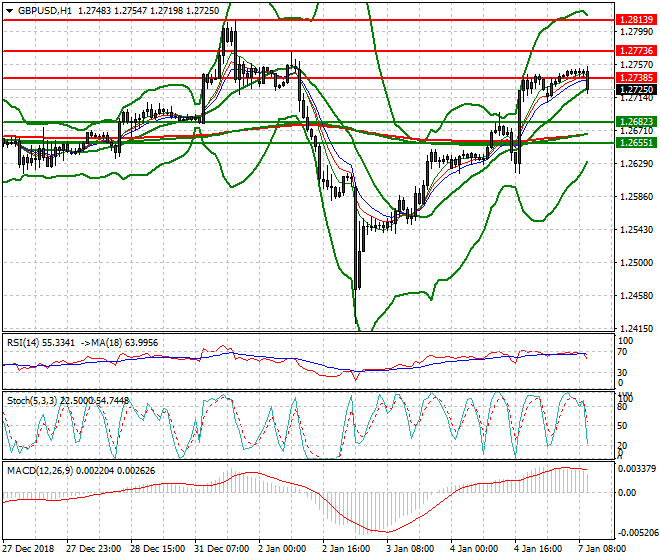Screen dimensions: 660x560
Task: Click the 7 Jan 08:00 time label
Action: point(602,549)
